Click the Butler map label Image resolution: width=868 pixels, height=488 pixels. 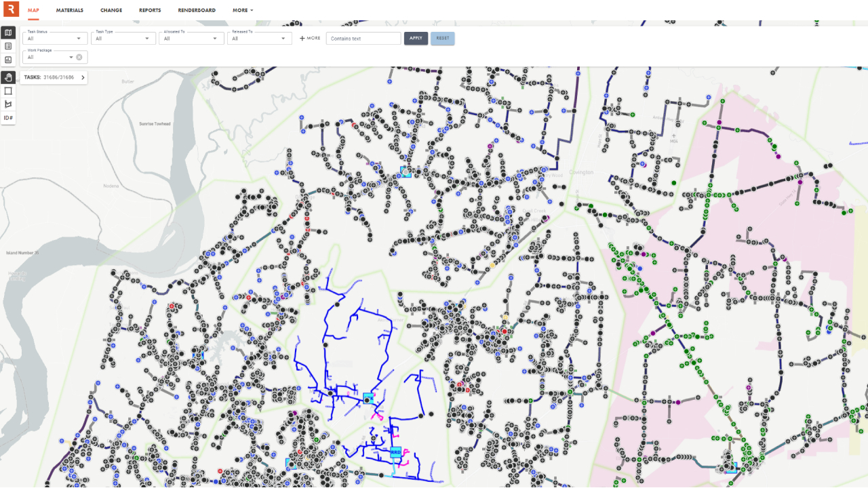[128, 81]
